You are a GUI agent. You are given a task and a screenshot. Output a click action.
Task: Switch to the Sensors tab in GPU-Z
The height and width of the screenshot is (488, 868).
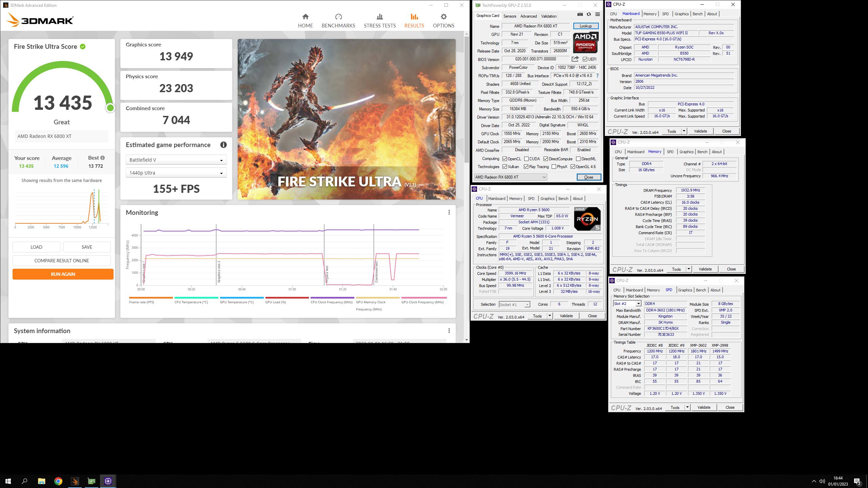[x=510, y=16]
